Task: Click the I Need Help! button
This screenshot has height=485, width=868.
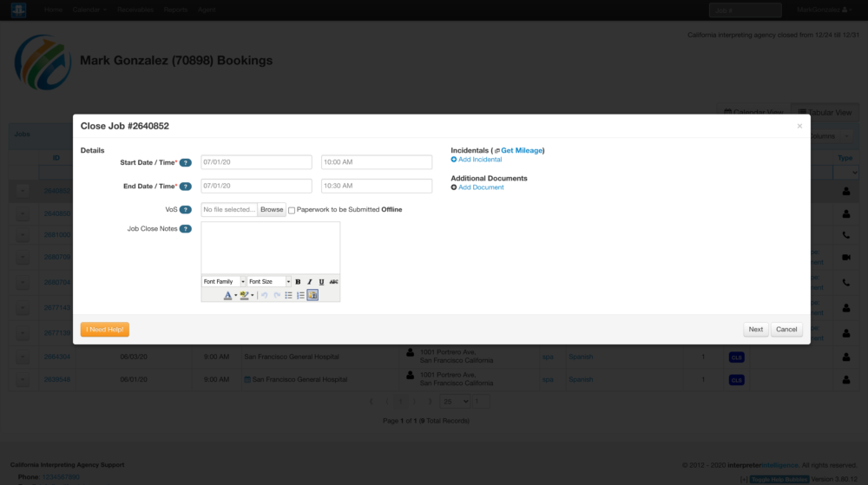Action: (x=105, y=330)
